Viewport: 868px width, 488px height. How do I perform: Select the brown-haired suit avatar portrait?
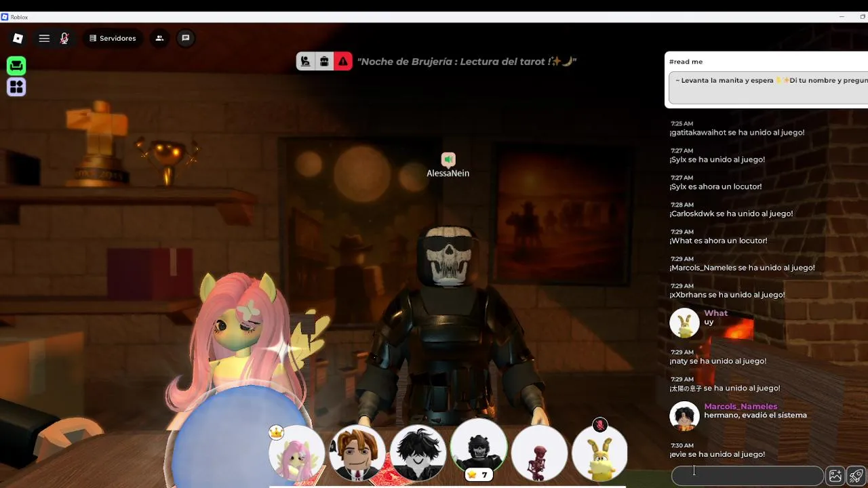click(357, 453)
